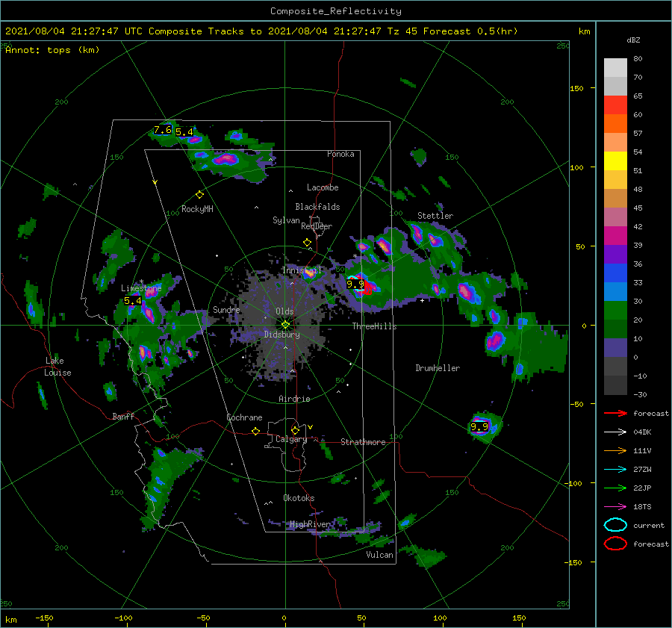
Task: Click the Lake Louise label
Action: tap(58, 367)
